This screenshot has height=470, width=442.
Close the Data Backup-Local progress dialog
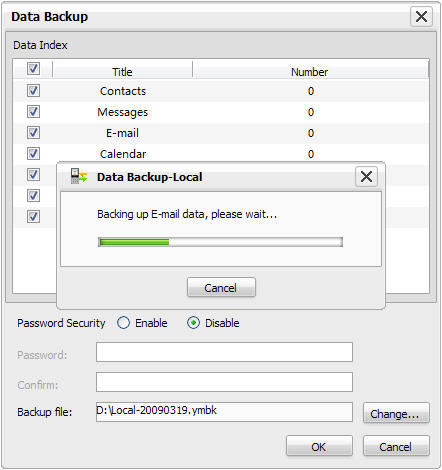coord(366,177)
